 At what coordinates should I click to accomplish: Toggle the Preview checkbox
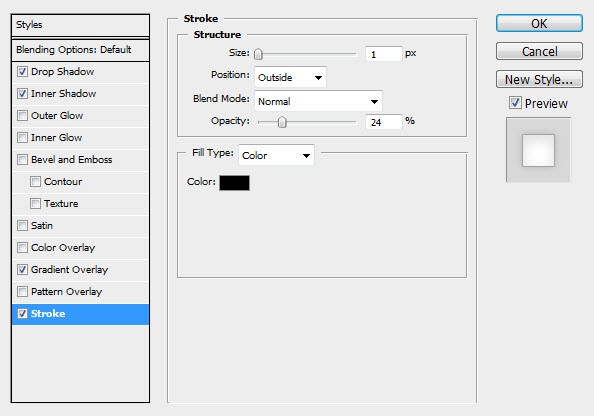tap(515, 103)
